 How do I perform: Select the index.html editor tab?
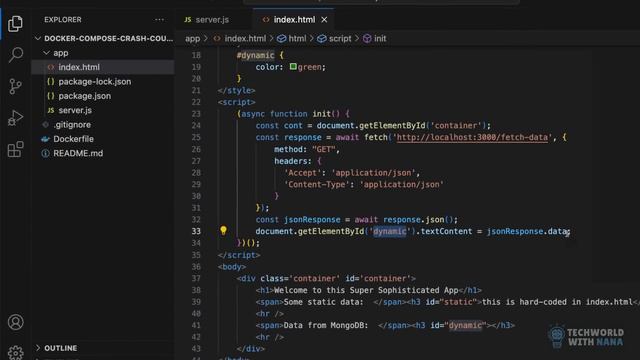tap(294, 20)
